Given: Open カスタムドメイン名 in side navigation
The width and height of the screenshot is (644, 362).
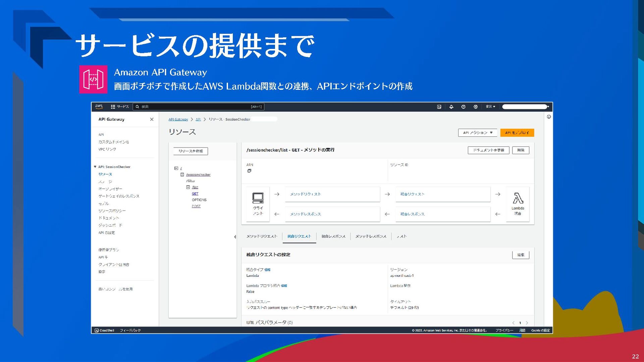Looking at the screenshot, I should pyautogui.click(x=114, y=142).
